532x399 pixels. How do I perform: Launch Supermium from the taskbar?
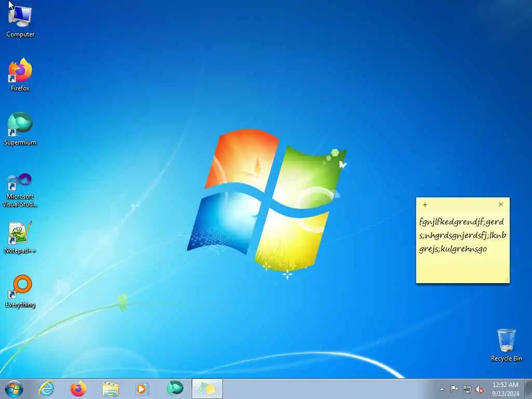point(175,388)
